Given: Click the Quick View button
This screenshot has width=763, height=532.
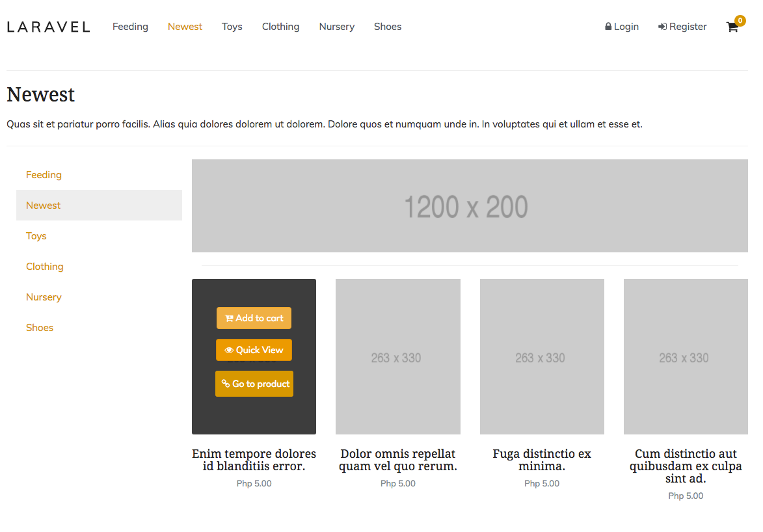Looking at the screenshot, I should pos(254,350).
